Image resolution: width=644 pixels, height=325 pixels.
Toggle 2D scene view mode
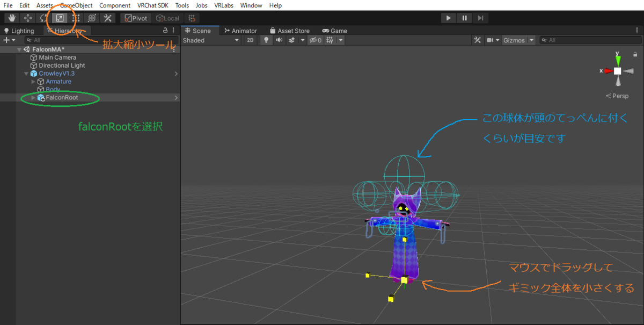pyautogui.click(x=250, y=40)
